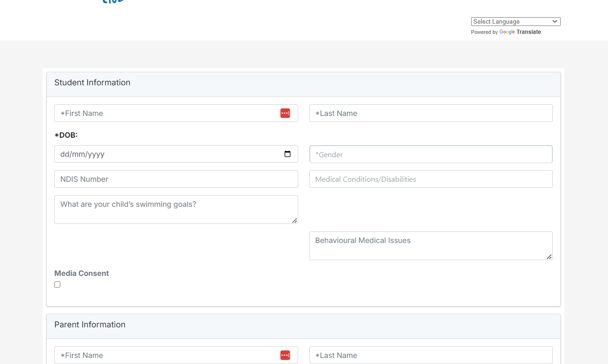The width and height of the screenshot is (608, 364).
Task: Focus the student First Name field
Action: [x=167, y=113]
